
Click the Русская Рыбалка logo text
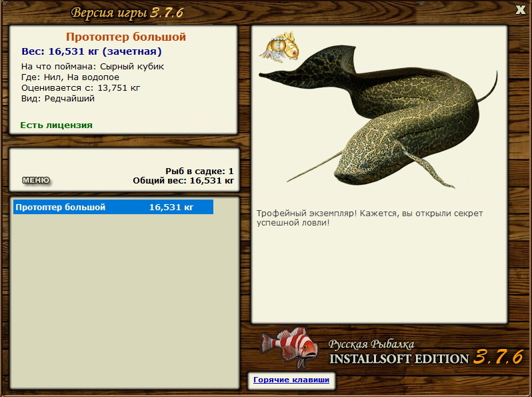point(371,344)
